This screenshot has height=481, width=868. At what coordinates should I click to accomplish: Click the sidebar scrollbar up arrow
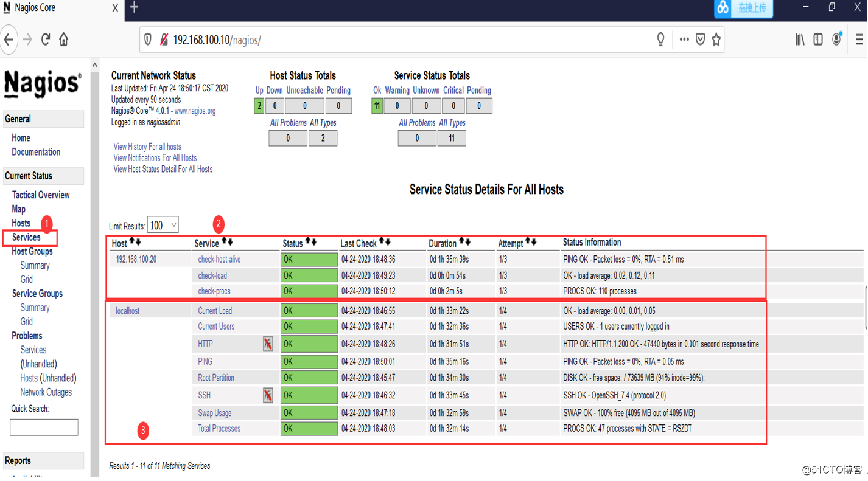tap(94, 64)
